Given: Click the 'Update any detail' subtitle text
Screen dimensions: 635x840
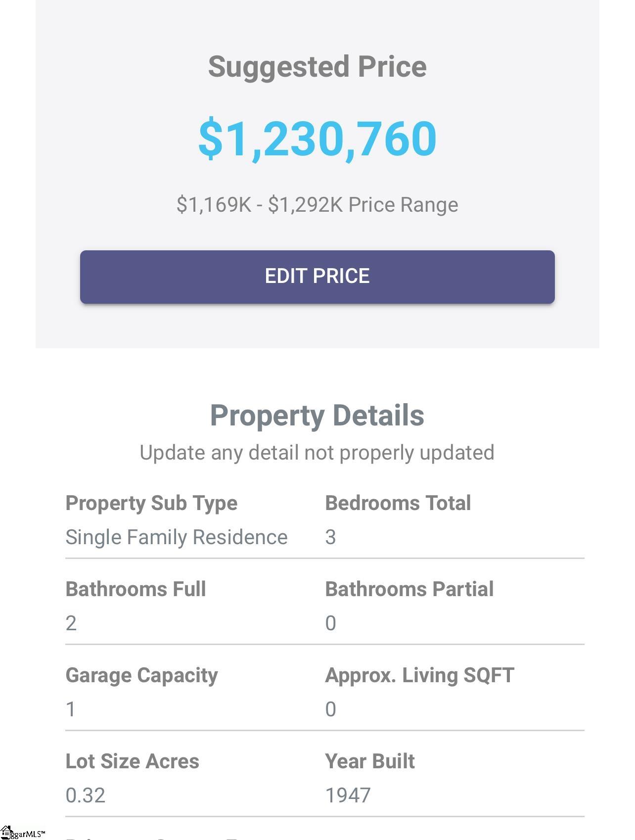Looking at the screenshot, I should (317, 453).
